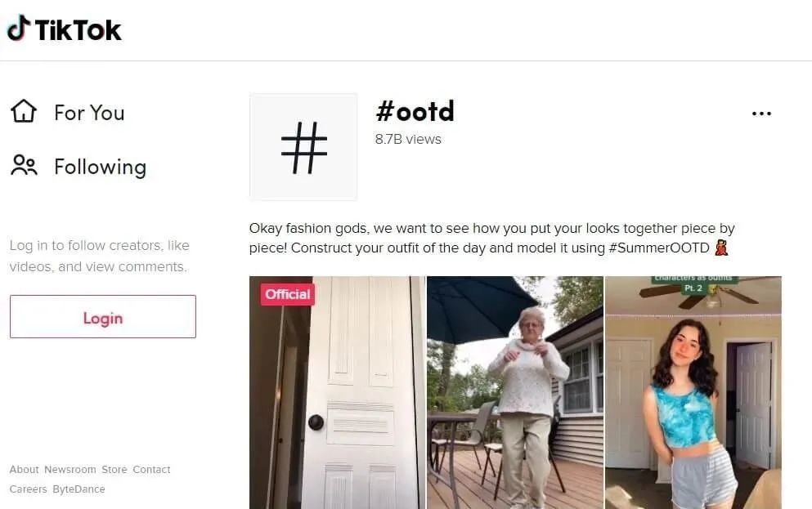Image resolution: width=812 pixels, height=509 pixels.
Task: Click the TikTok logo in the header
Action: pyautogui.click(x=64, y=29)
